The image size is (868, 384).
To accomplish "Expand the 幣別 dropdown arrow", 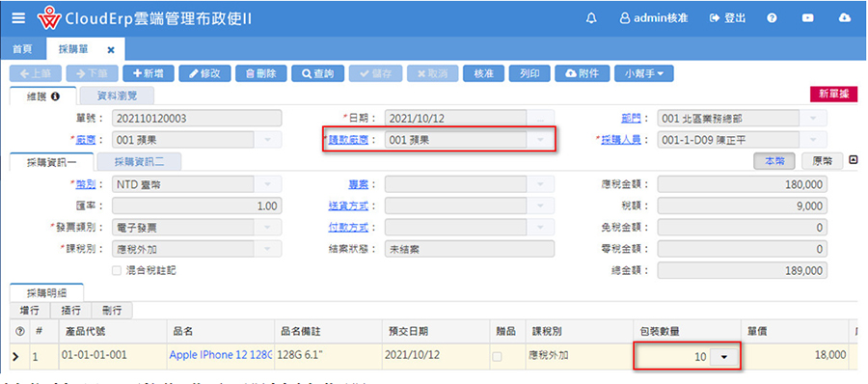I will pyautogui.click(x=268, y=184).
